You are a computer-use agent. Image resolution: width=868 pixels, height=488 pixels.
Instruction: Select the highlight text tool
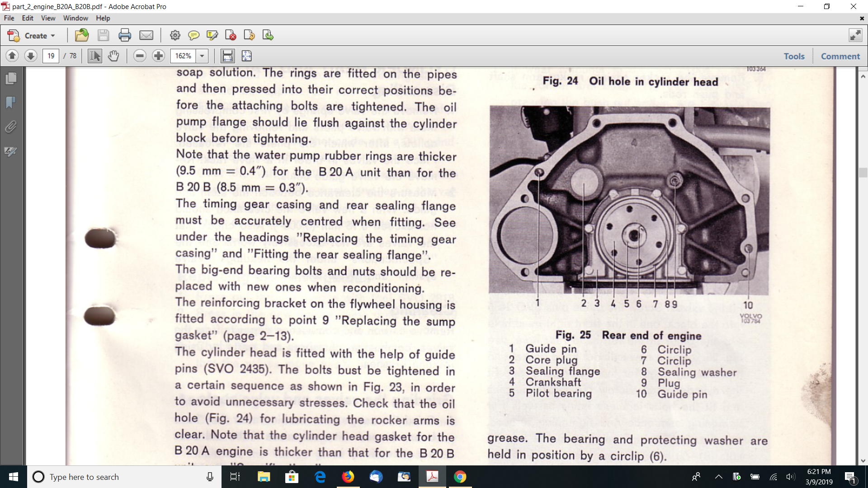(x=212, y=35)
